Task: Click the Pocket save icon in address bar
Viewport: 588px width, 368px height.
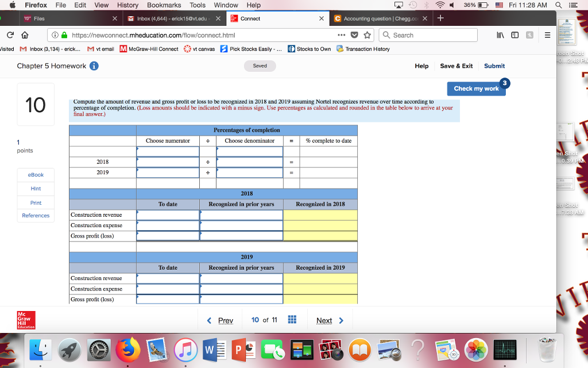Action: click(354, 35)
